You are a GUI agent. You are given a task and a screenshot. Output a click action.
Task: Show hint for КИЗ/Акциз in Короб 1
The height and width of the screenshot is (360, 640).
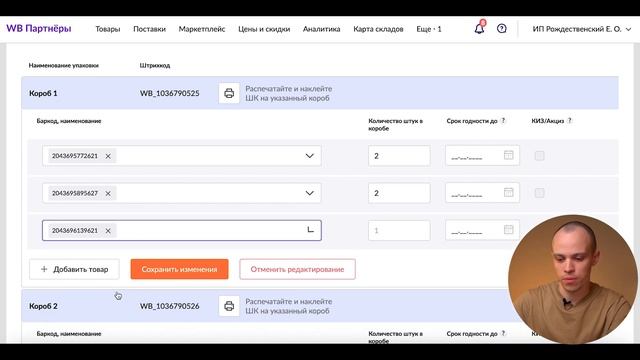tap(570, 121)
